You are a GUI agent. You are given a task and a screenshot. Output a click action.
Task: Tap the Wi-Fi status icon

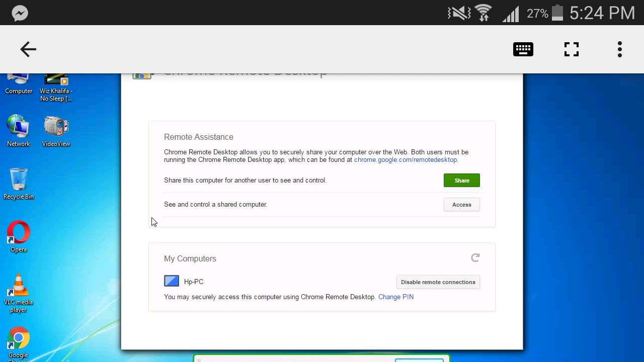484,13
